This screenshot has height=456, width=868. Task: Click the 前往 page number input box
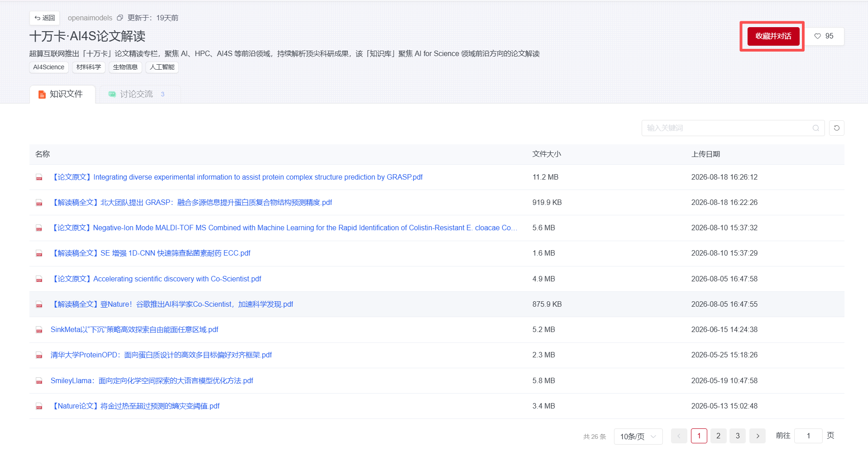click(808, 436)
